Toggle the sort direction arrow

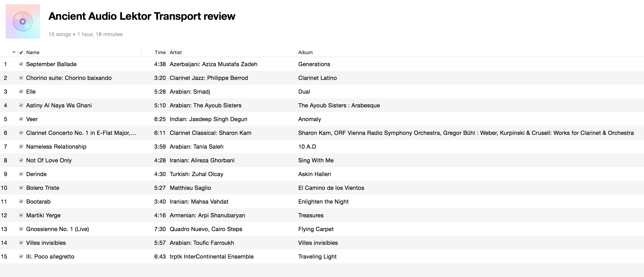14,52
